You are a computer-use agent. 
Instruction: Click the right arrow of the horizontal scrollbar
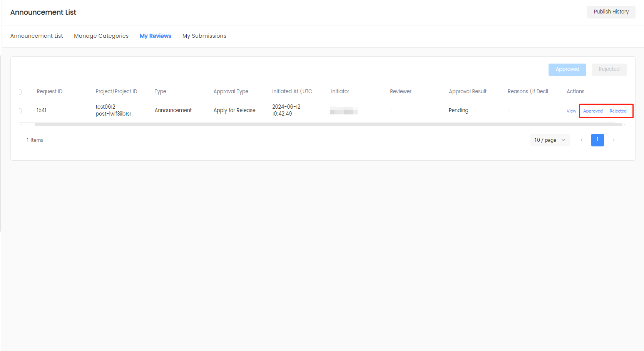[x=624, y=125]
